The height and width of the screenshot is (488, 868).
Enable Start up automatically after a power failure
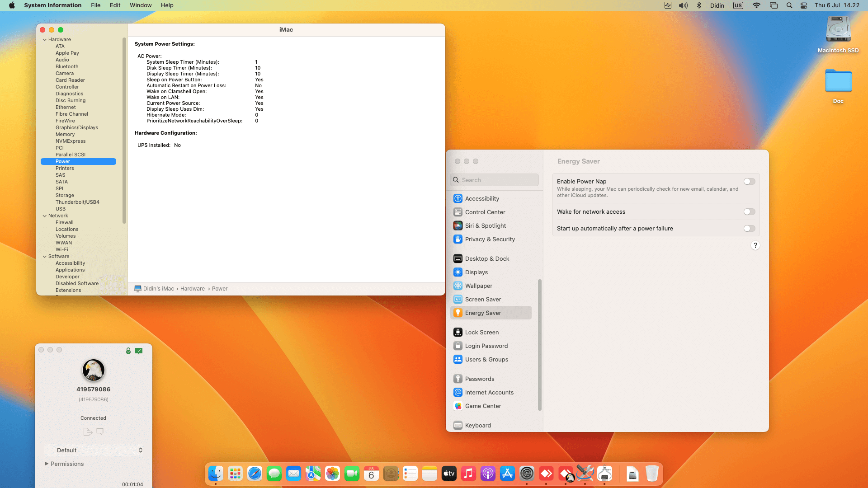[749, 228]
